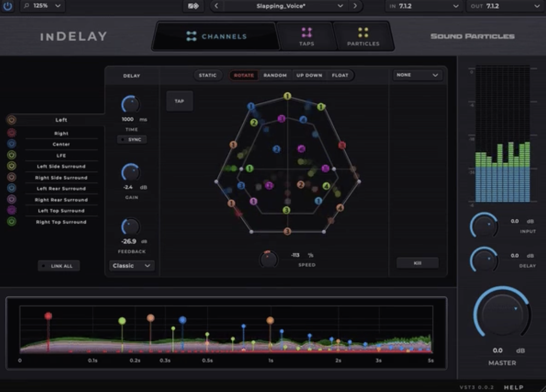The width and height of the screenshot is (546, 392).
Task: Select the Right Side Surround row
Action: coord(61,178)
